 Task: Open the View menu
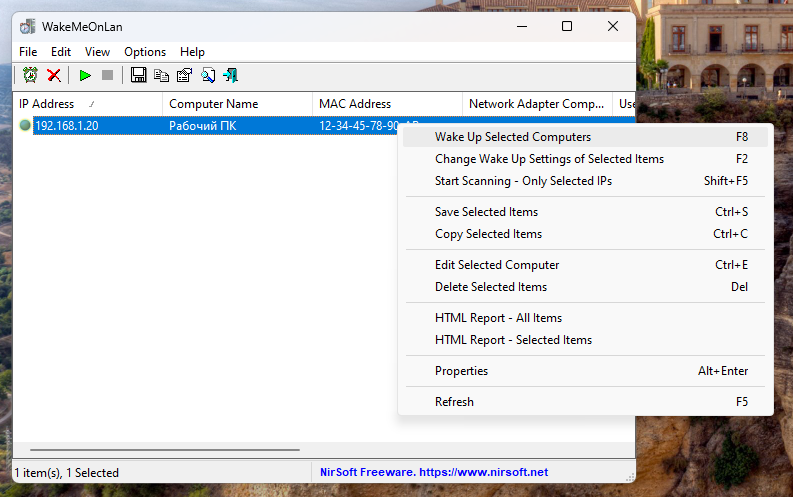97,52
